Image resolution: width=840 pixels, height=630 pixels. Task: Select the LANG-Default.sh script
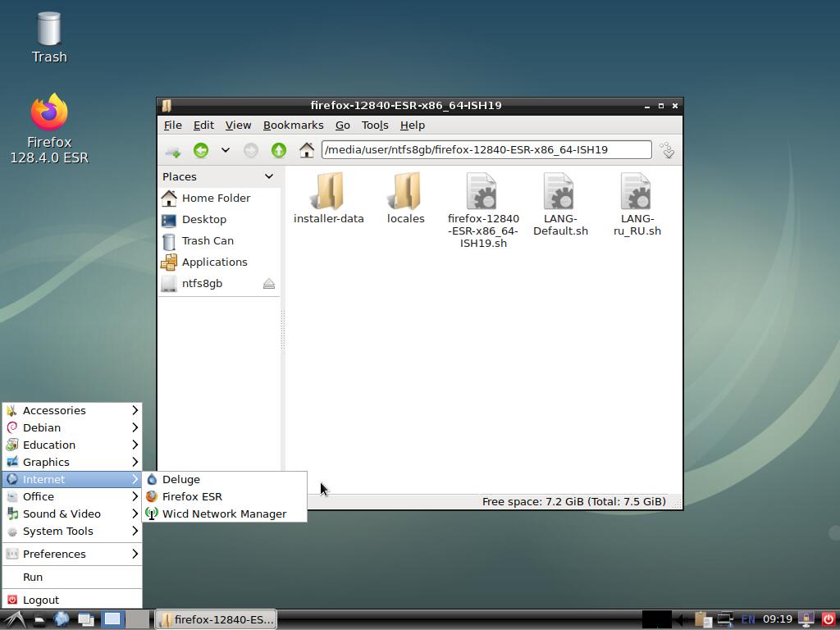[x=560, y=204]
